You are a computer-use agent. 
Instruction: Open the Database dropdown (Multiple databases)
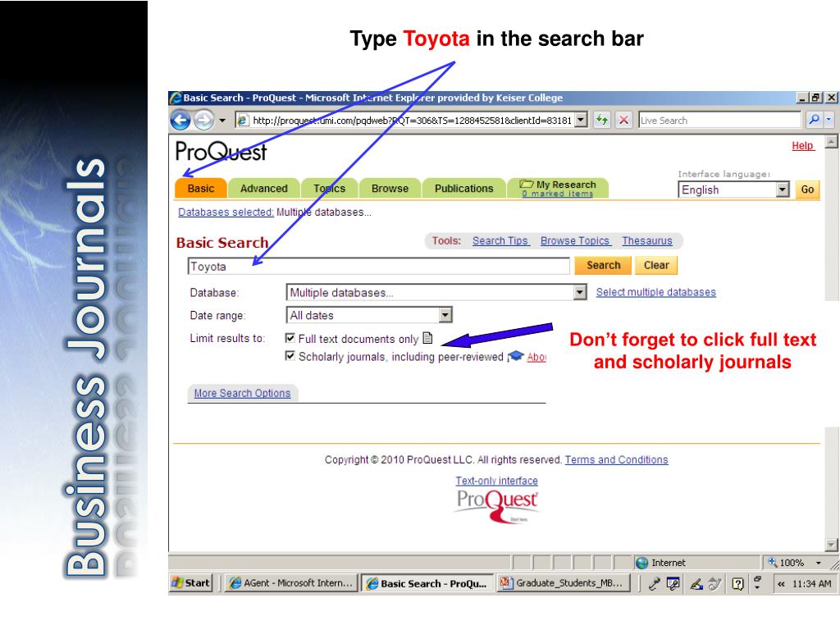(x=436, y=293)
